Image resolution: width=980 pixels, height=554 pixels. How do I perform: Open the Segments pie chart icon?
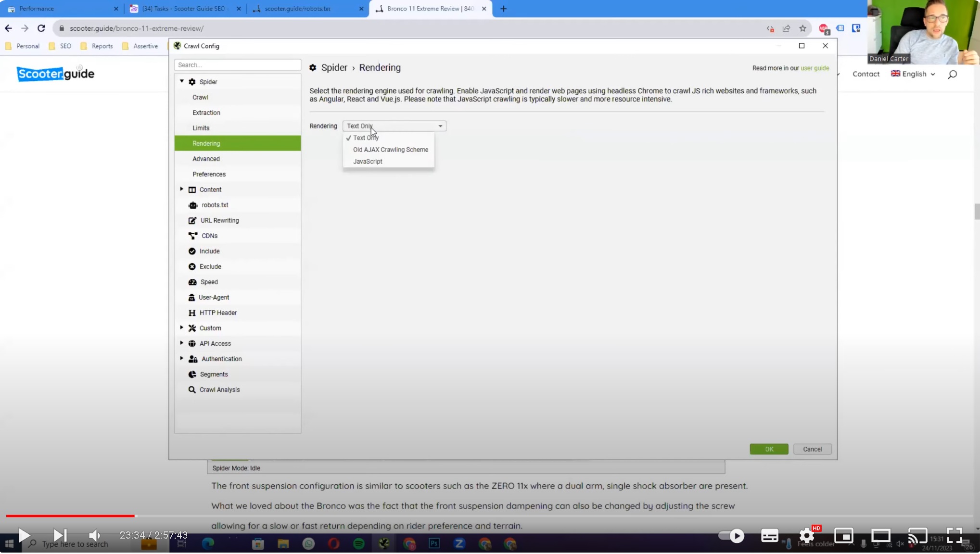(x=192, y=375)
